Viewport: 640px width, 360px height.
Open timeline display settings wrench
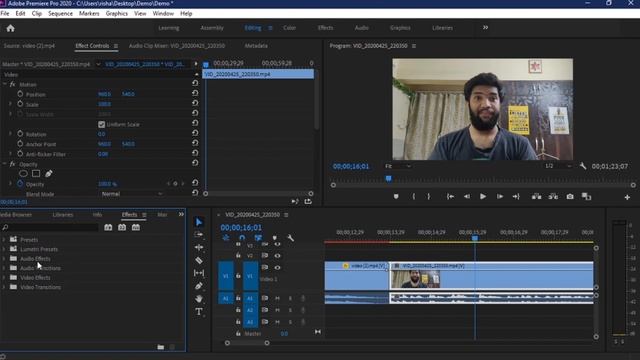pos(290,238)
